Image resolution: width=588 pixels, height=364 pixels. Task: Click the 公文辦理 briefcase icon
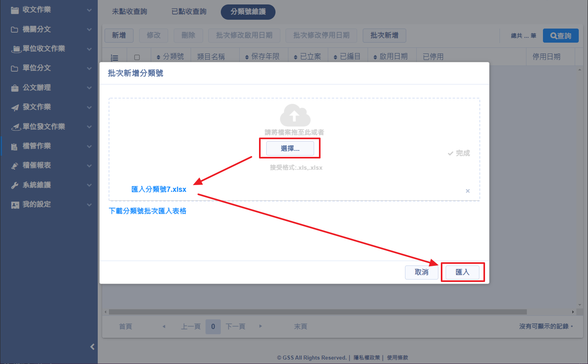point(15,88)
